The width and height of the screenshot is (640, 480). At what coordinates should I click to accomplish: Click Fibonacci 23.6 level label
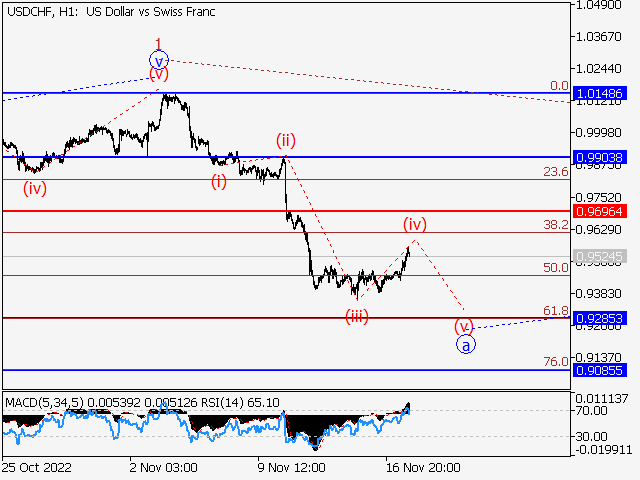pyautogui.click(x=556, y=172)
